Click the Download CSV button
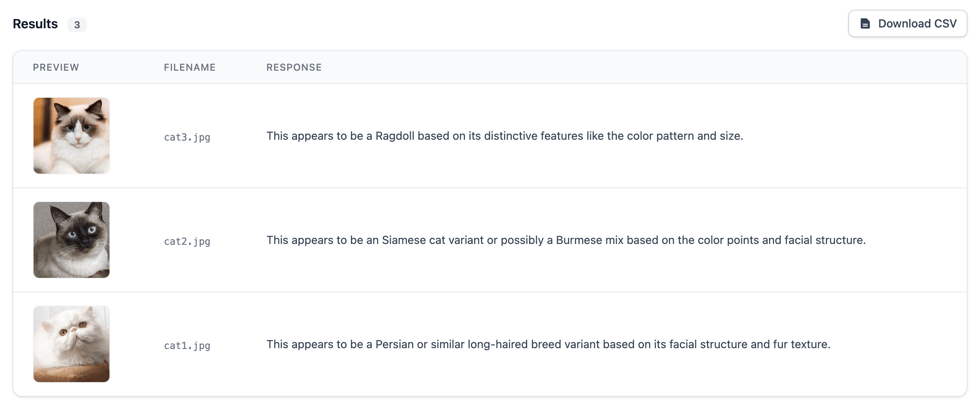The width and height of the screenshot is (980, 412). point(907,24)
